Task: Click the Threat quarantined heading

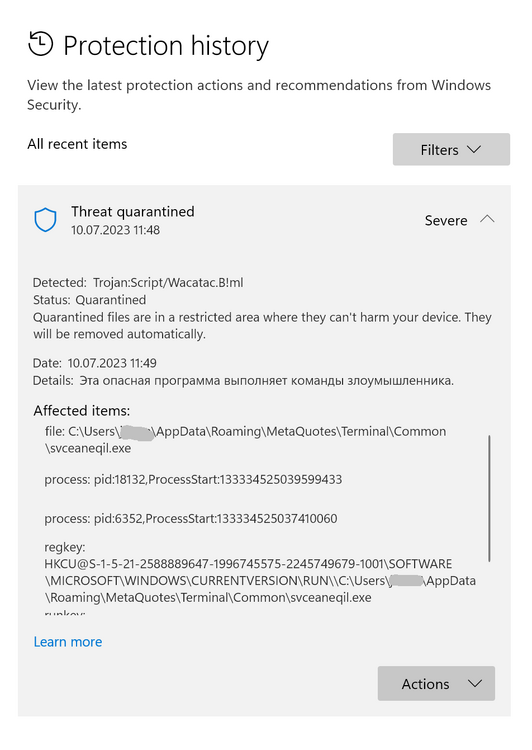Action: tap(133, 212)
